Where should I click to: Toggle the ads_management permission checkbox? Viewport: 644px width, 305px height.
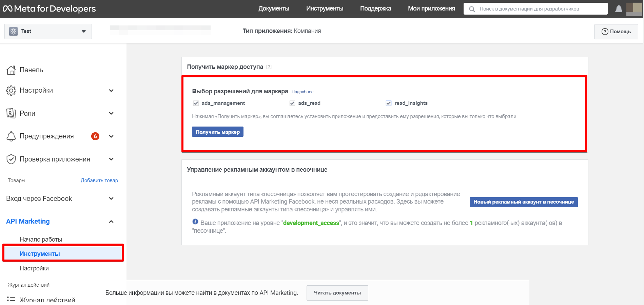196,103
